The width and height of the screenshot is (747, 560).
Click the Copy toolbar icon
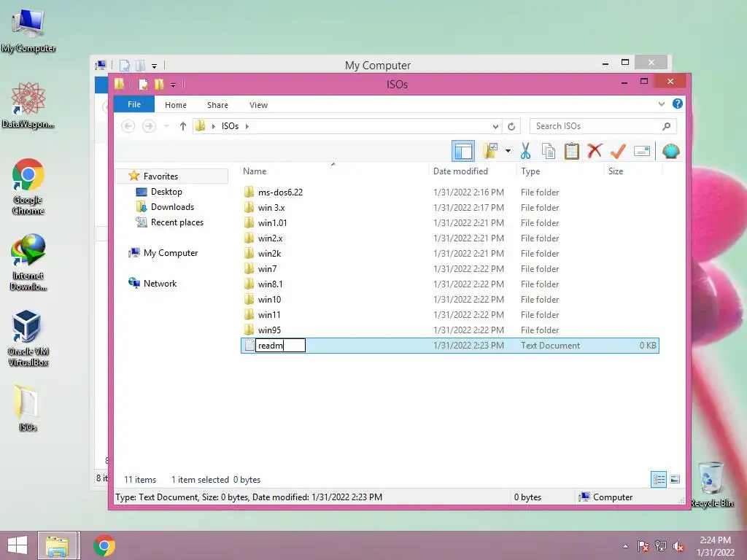tap(549, 152)
